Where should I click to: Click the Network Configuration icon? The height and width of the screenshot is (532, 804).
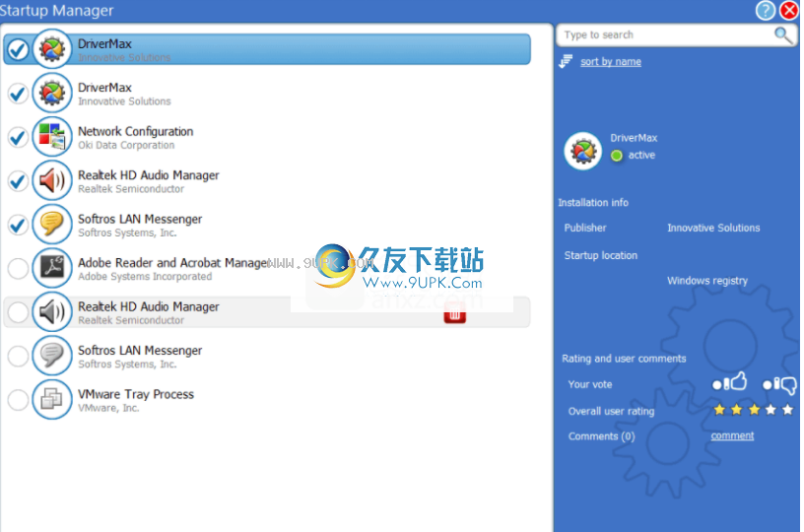coord(52,137)
